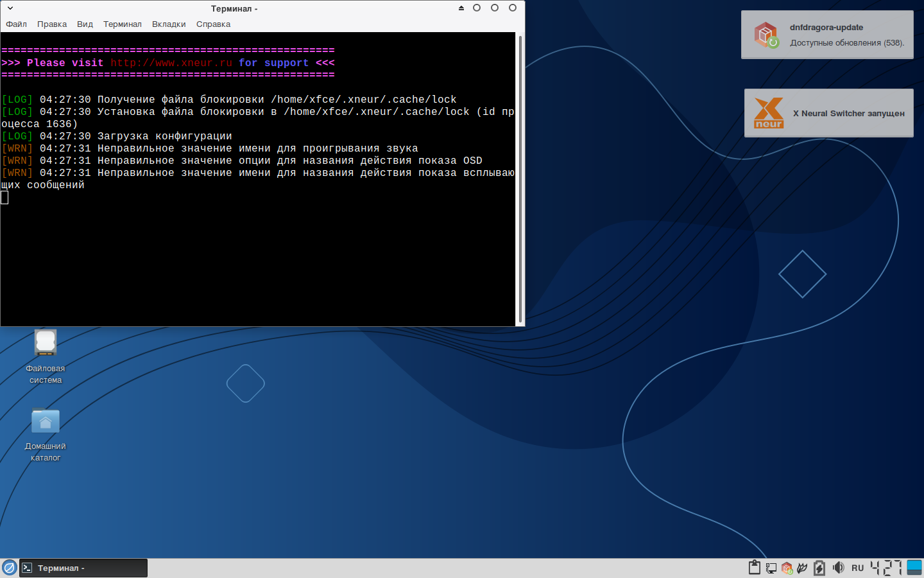Click the dnfdragora update tray icon

click(787, 568)
